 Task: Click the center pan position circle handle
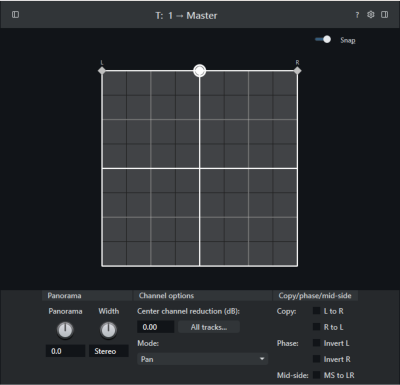(200, 71)
